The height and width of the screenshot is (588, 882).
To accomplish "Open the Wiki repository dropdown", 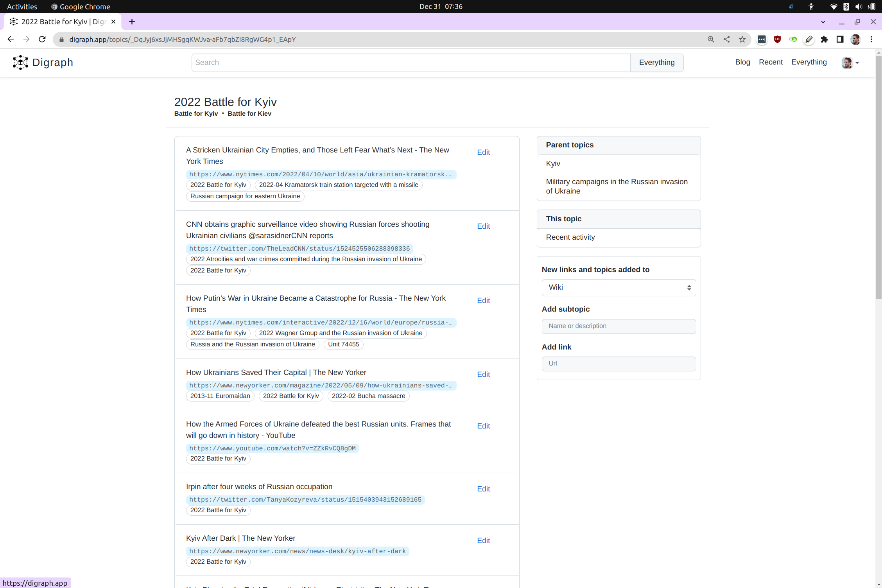I will coord(618,287).
